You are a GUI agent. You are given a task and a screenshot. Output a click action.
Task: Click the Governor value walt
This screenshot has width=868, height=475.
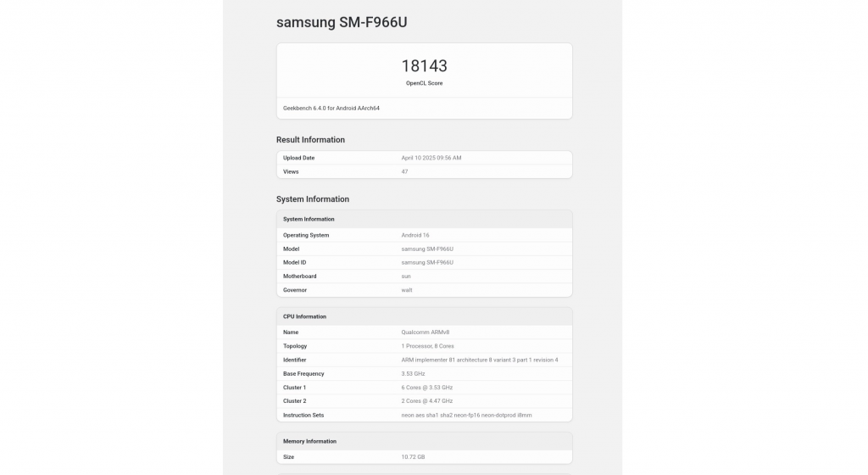(x=407, y=290)
